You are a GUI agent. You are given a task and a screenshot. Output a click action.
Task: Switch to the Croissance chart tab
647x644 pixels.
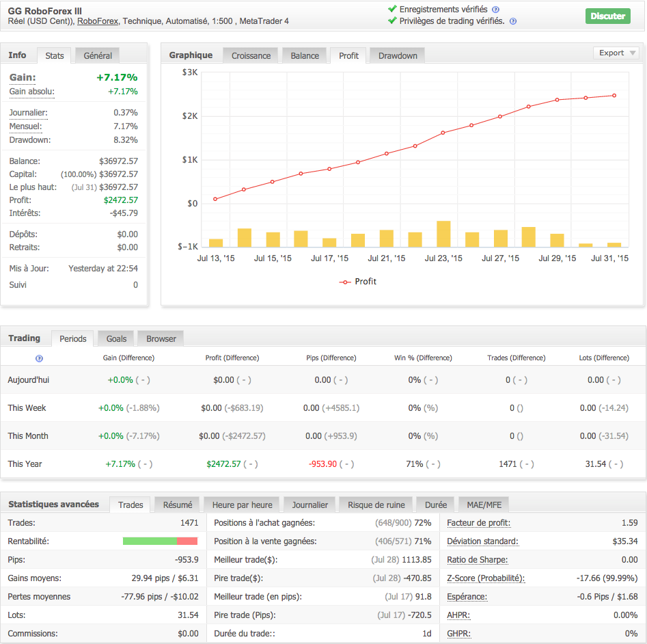pyautogui.click(x=251, y=55)
